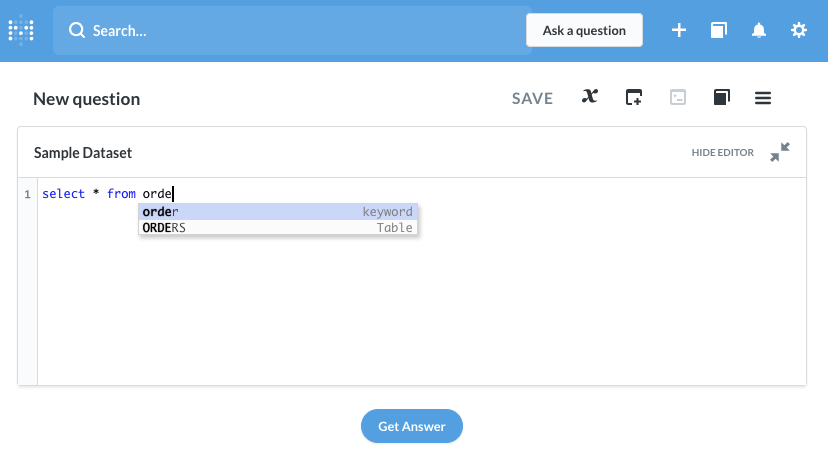Click the book icon in the top bar
This screenshot has width=828, height=457.
[719, 30]
